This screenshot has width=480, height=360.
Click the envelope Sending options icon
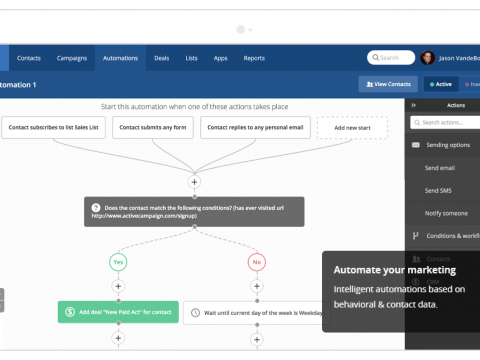pyautogui.click(x=416, y=145)
